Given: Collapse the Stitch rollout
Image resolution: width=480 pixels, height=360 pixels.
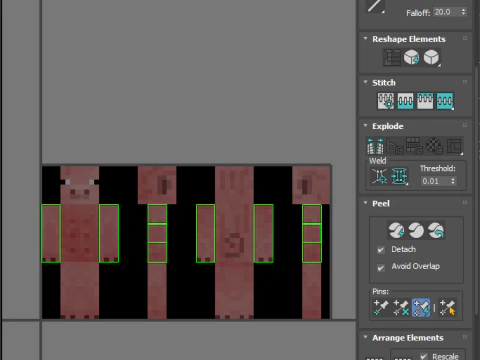Looking at the screenshot, I should coord(366,82).
